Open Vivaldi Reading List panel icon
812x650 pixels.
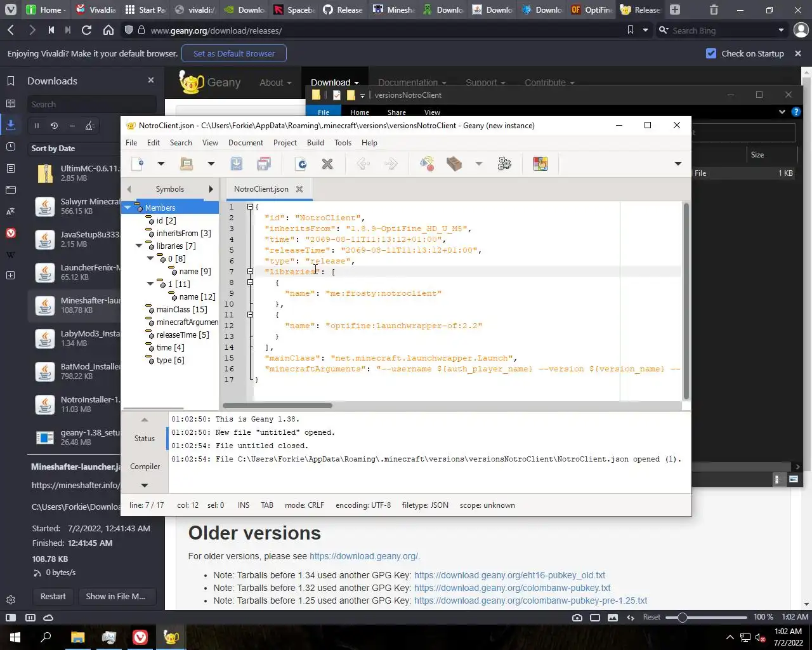coord(11,103)
